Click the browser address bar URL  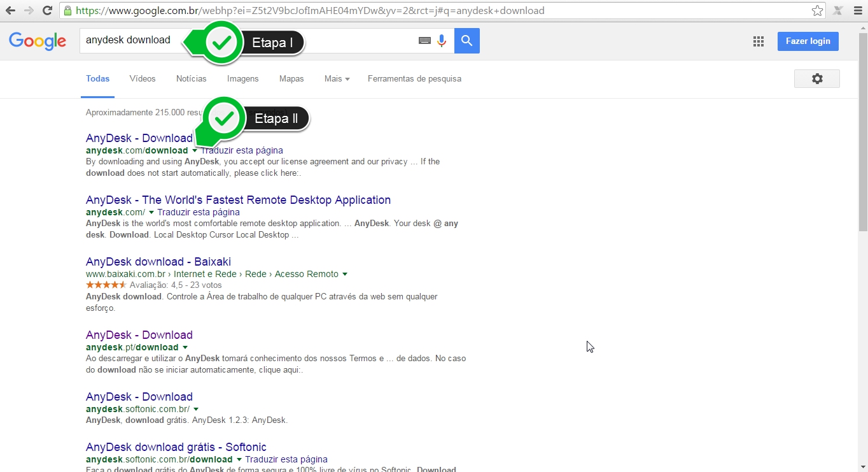point(310,11)
